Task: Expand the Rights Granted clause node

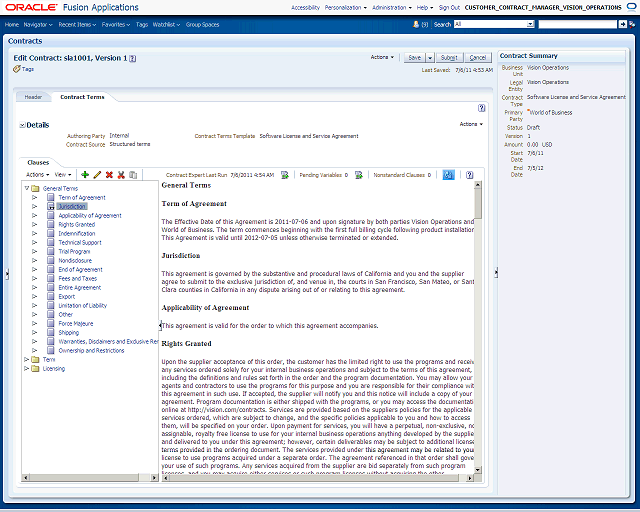Action: coord(35,224)
